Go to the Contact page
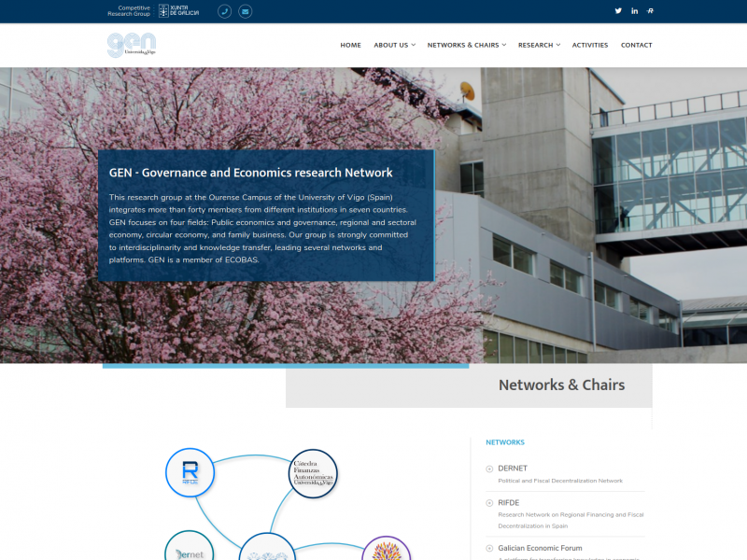 (x=637, y=45)
